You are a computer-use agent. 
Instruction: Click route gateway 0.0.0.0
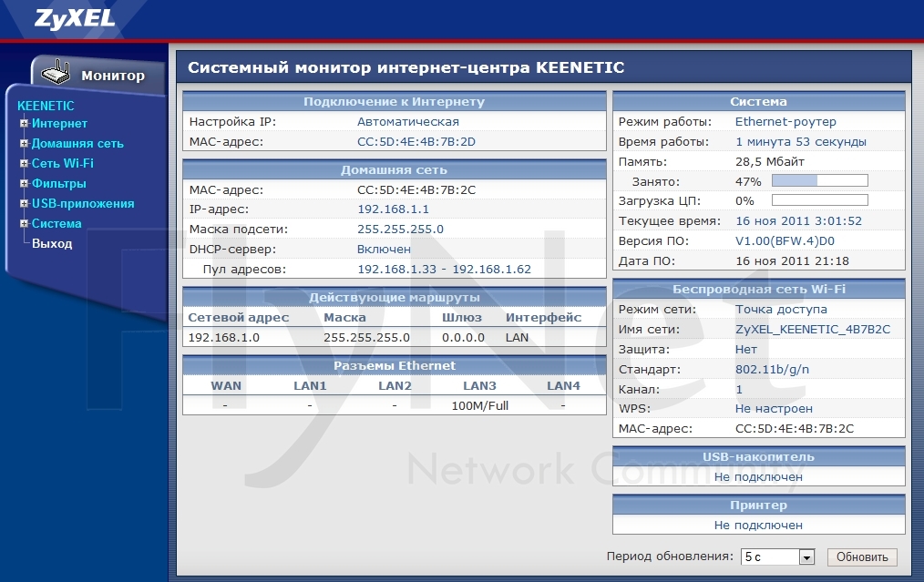[463, 338]
